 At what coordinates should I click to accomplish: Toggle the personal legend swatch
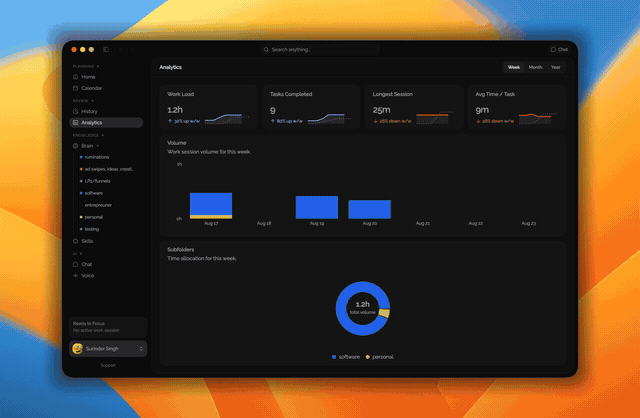(367, 357)
